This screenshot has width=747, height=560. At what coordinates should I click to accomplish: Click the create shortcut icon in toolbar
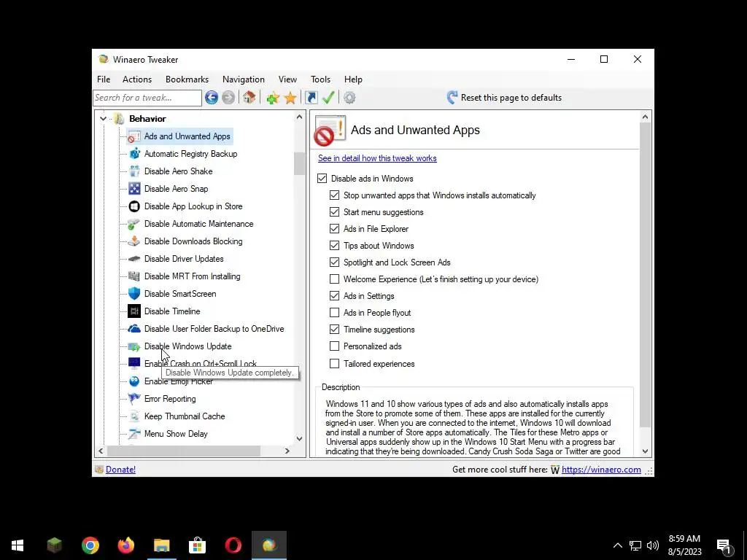(311, 98)
